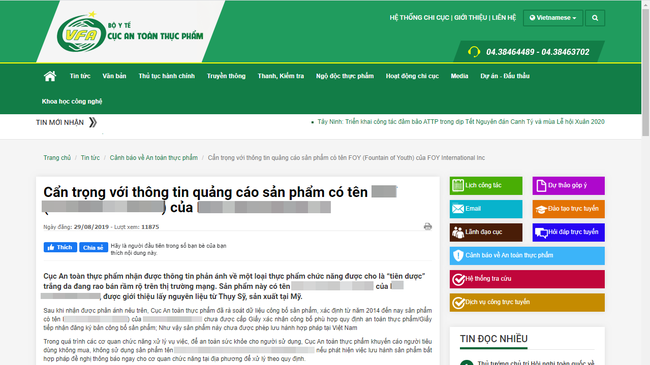This screenshot has width=650, height=365.
Task: Click the search magnifier icon
Action: pos(595,18)
